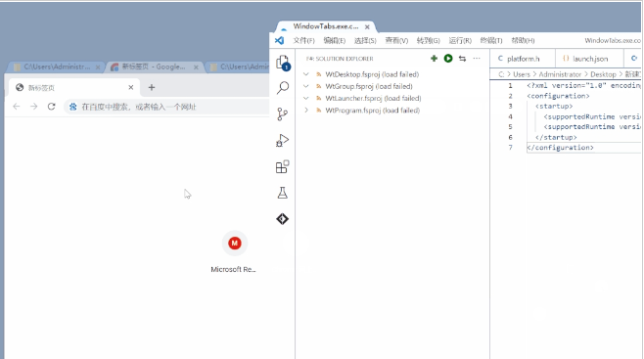This screenshot has height=359, width=644.
Task: Close the WindowTabs.exe.c... window tab
Action: (367, 26)
